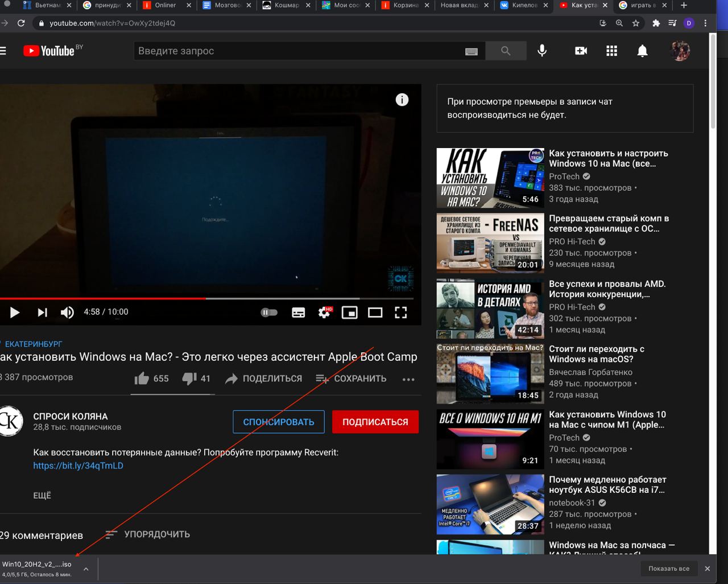The width and height of the screenshot is (728, 584).
Task: Switch to the Кипелов VK tab
Action: 523,5
